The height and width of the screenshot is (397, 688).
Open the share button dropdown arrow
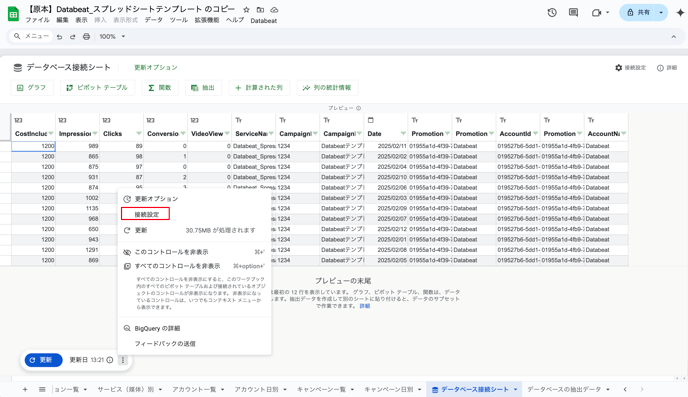(x=661, y=13)
